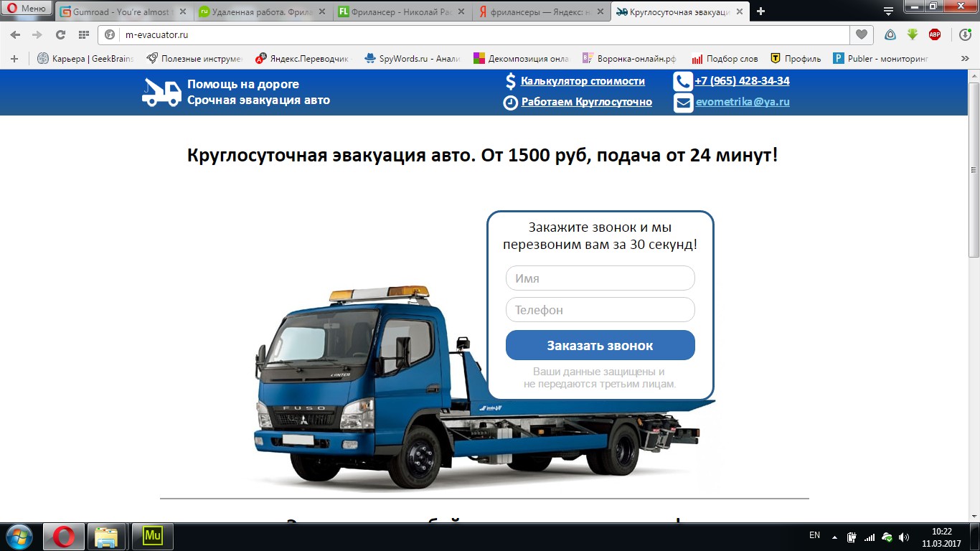Call the +7 (965) 428-34-34 number link

pyautogui.click(x=742, y=81)
